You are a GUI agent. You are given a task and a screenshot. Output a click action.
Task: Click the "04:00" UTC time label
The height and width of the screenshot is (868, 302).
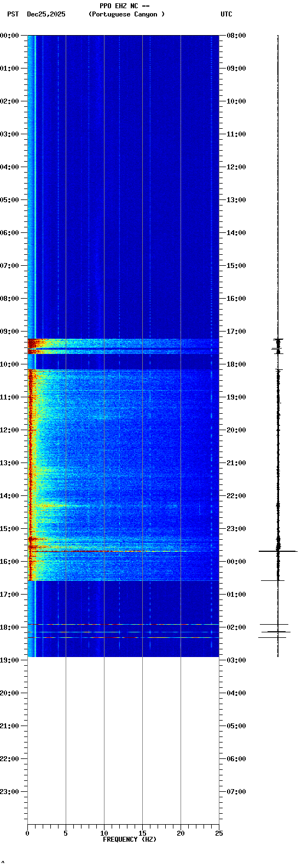click(236, 693)
